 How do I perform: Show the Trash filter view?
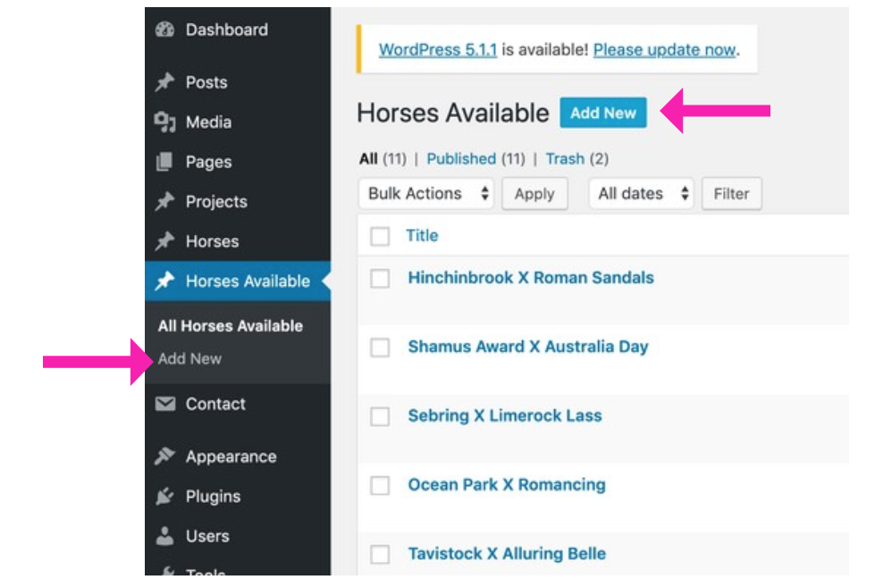coord(565,159)
